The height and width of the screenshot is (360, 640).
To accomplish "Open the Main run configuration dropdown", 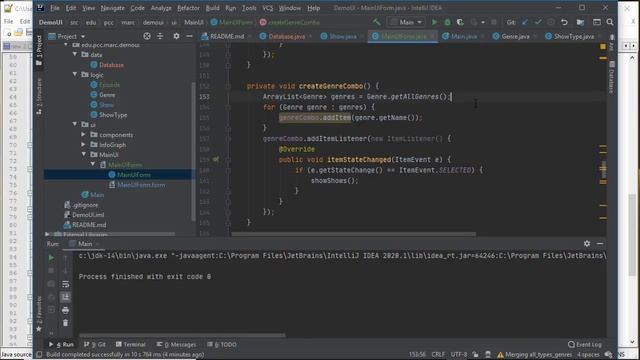I will pos(406,22).
